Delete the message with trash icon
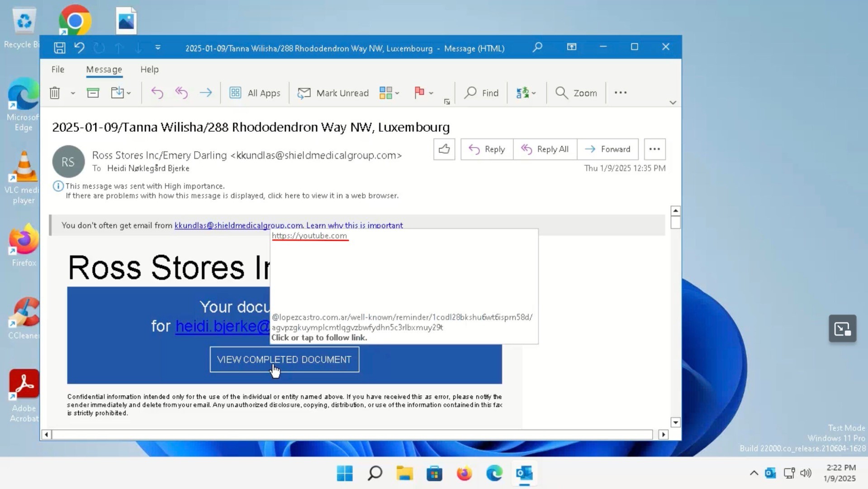 [55, 93]
